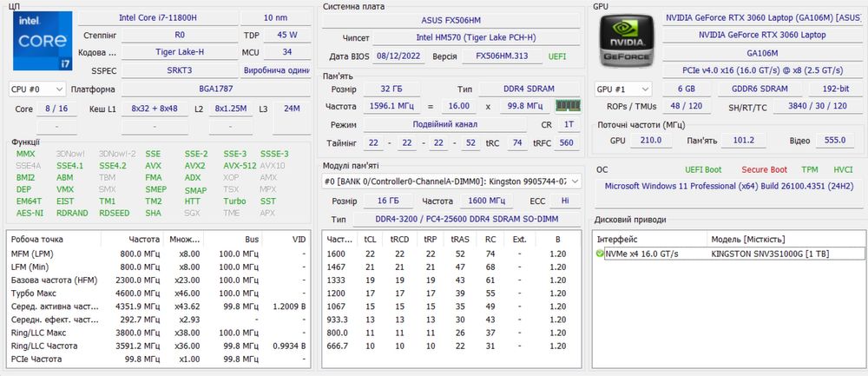Click the video clock 555.0 value
This screenshot has height=376, width=868.
(x=835, y=140)
